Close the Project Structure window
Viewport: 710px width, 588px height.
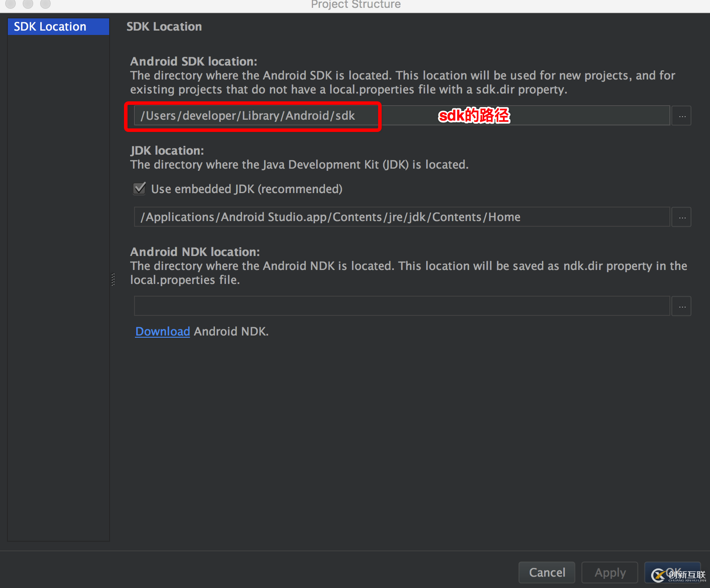pos(10,3)
